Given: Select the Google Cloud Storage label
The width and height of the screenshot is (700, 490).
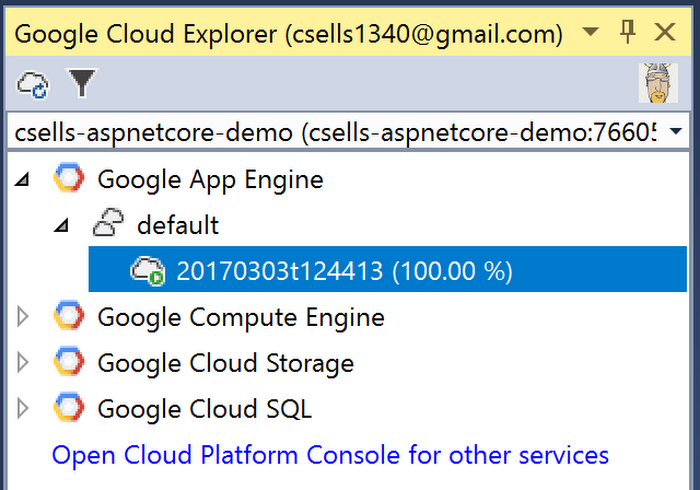Looking at the screenshot, I should (225, 363).
